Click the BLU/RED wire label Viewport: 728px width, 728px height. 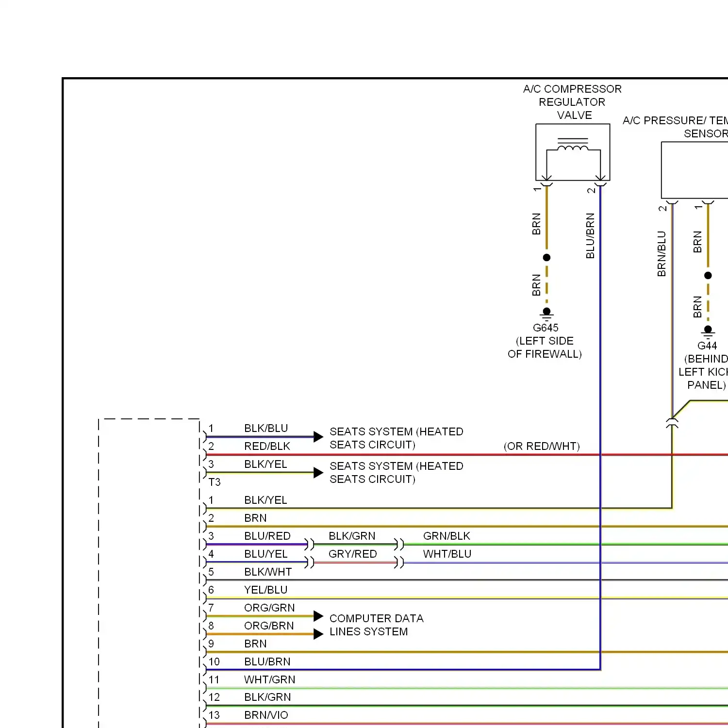pyautogui.click(x=267, y=536)
